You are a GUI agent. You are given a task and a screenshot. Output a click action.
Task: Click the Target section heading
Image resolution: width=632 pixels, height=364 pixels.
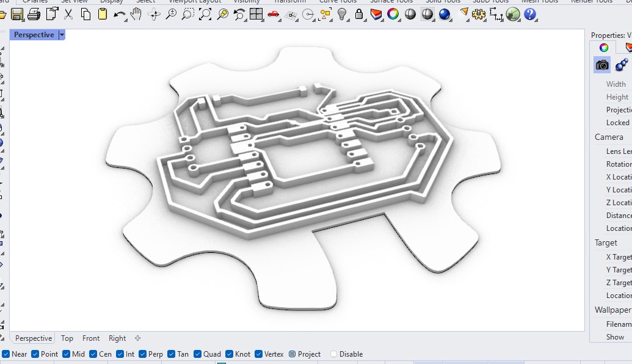pyautogui.click(x=606, y=242)
